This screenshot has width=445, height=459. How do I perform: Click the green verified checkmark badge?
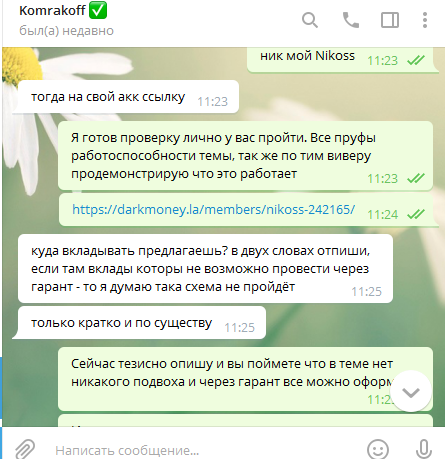point(98,10)
